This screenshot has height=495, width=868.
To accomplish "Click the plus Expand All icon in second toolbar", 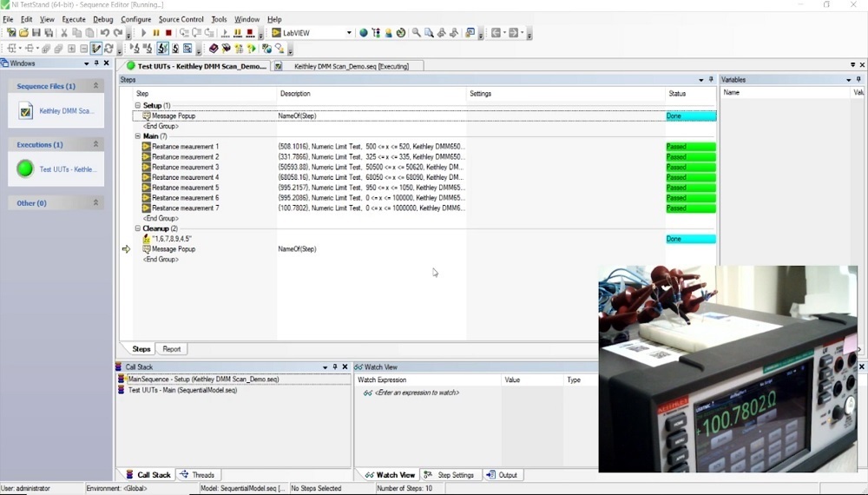I will click(71, 48).
